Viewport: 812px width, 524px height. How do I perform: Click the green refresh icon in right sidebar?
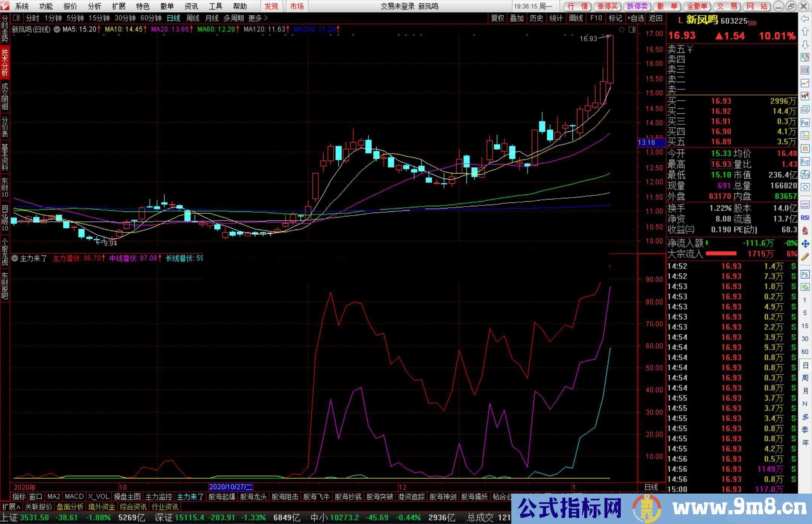click(x=805, y=287)
